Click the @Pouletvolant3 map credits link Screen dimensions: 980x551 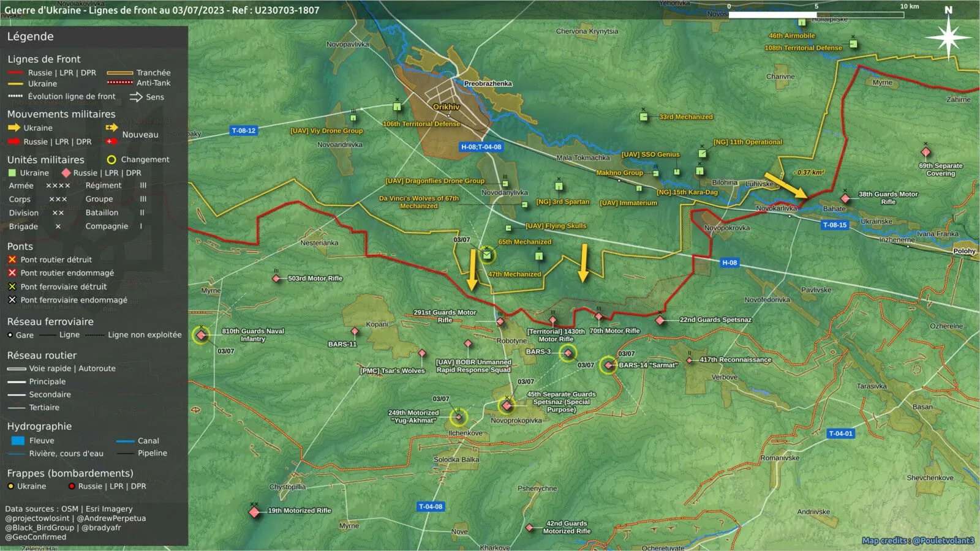(943, 541)
